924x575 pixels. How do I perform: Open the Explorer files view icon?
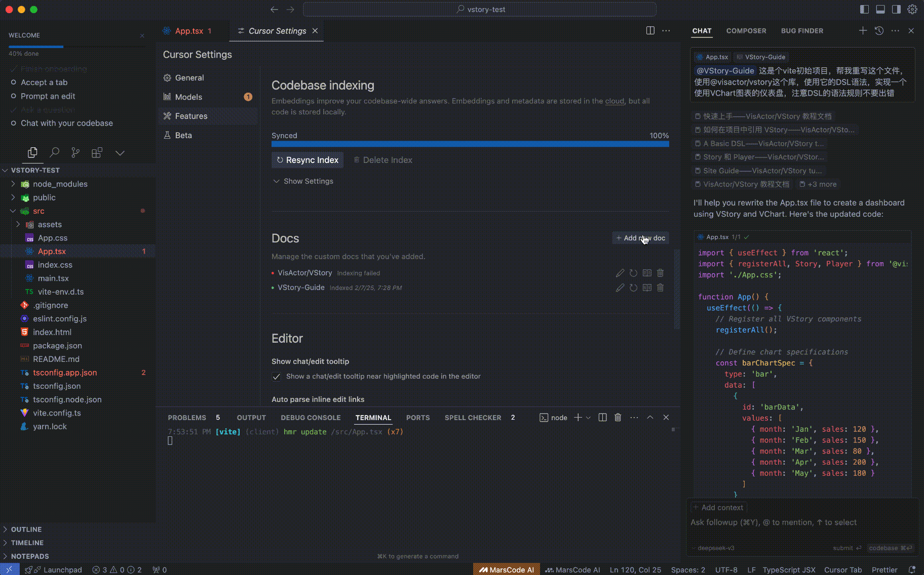pos(32,152)
